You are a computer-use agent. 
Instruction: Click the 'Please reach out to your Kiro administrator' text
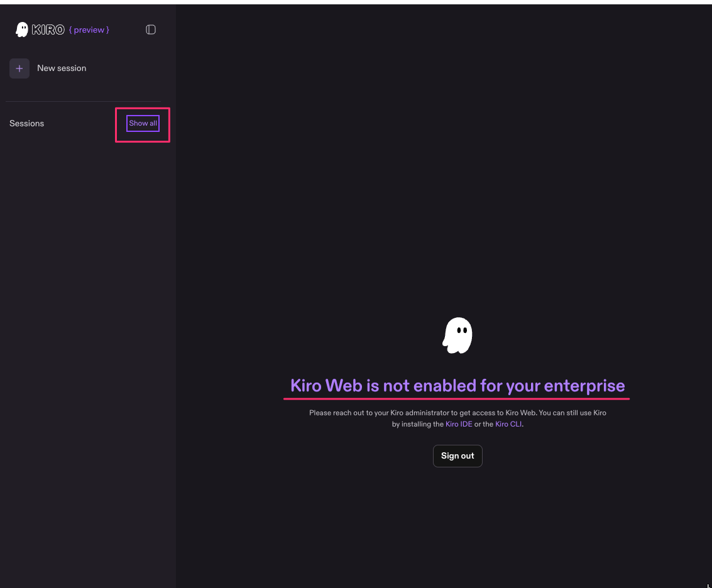click(457, 418)
